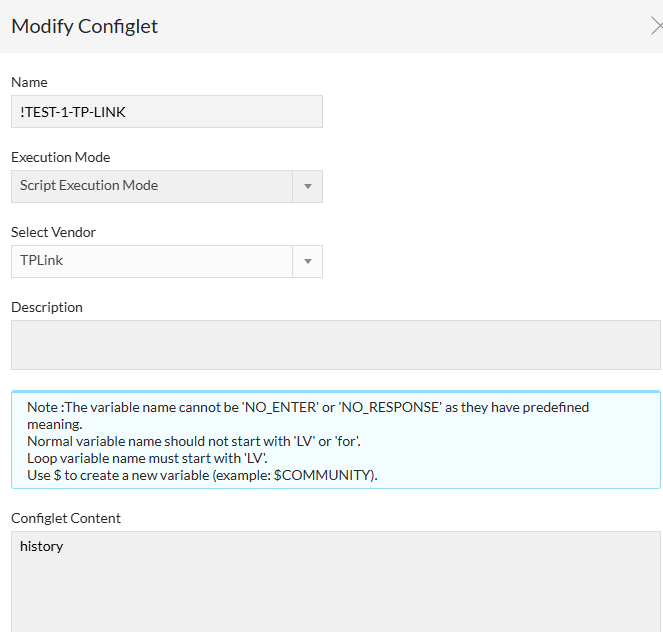Open the TPLink vendor combo box
This screenshot has width=663, height=632.
[155, 261]
